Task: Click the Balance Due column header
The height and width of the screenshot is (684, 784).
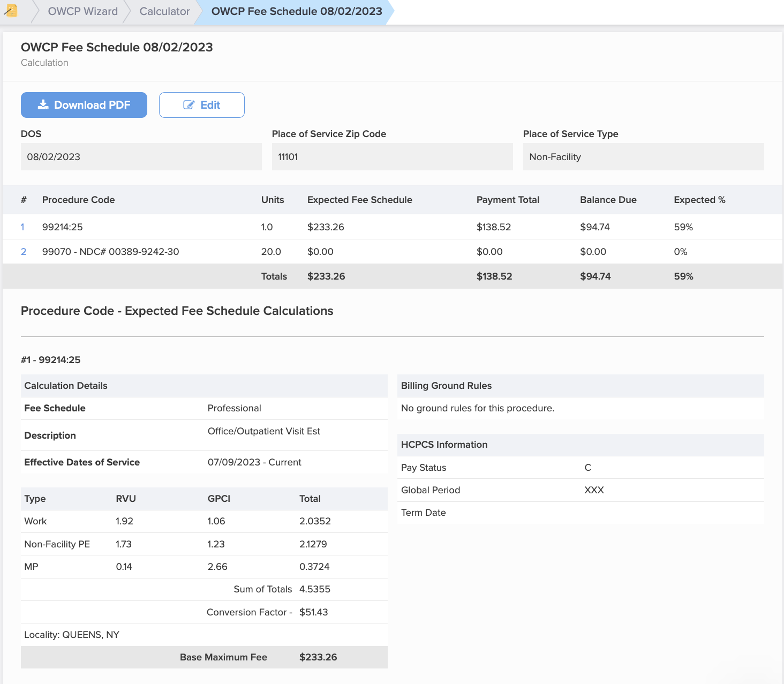Action: (x=608, y=200)
